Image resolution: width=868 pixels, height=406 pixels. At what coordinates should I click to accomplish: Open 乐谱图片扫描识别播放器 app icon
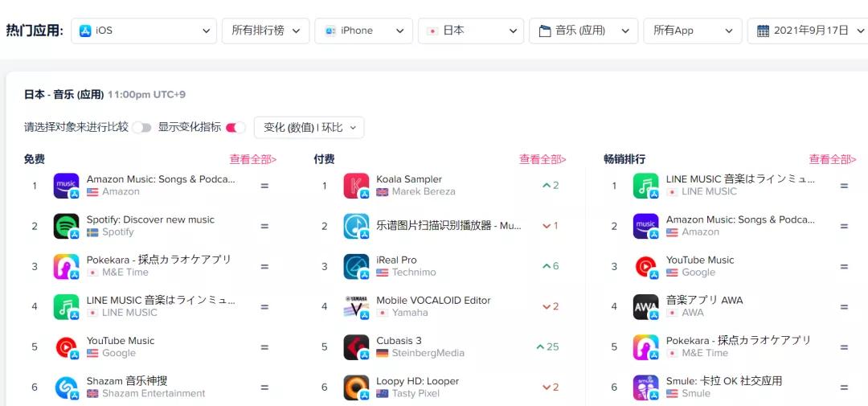point(356,226)
